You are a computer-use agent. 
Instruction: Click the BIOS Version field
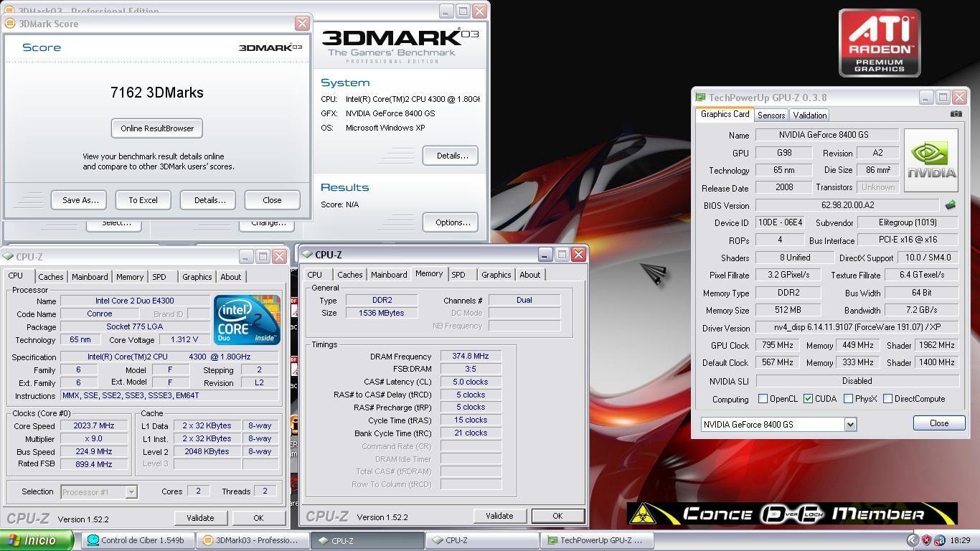tap(847, 205)
